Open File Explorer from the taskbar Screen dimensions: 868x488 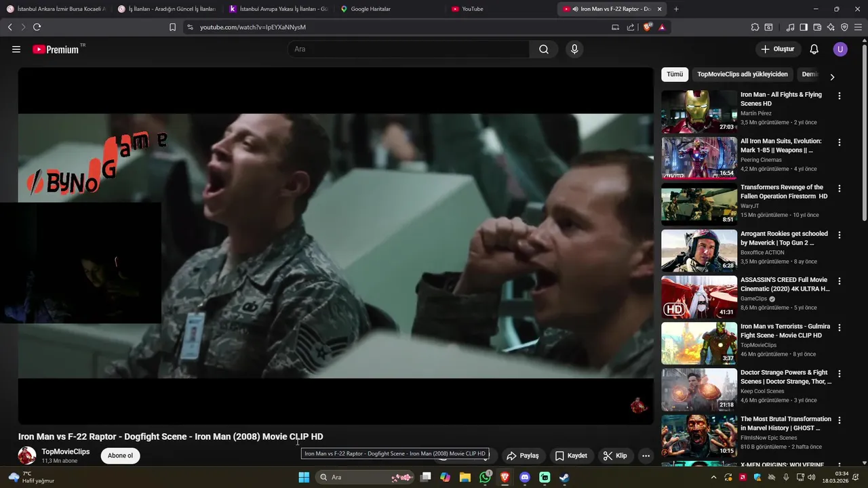(x=465, y=477)
